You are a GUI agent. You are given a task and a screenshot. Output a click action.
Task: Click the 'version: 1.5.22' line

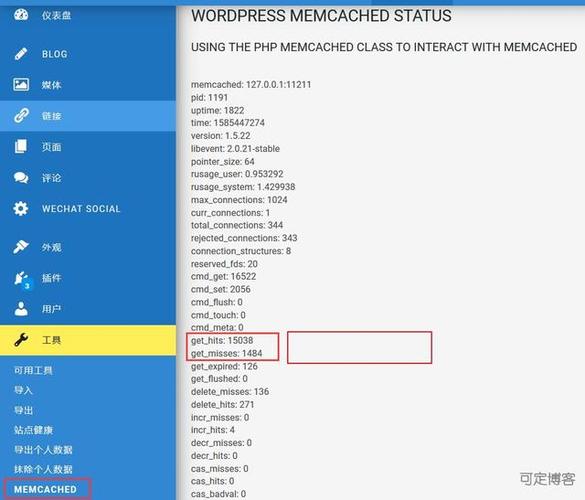point(220,135)
